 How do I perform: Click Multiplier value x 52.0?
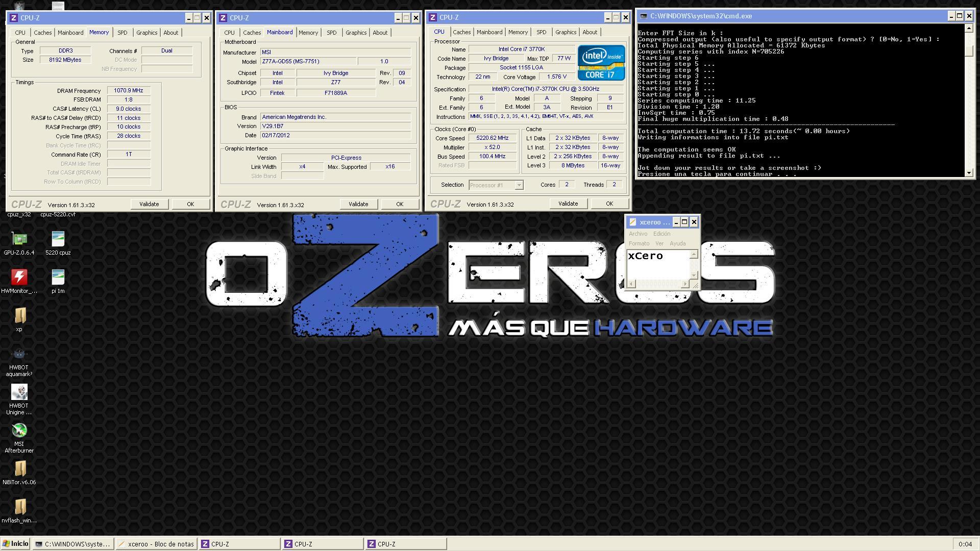point(493,147)
